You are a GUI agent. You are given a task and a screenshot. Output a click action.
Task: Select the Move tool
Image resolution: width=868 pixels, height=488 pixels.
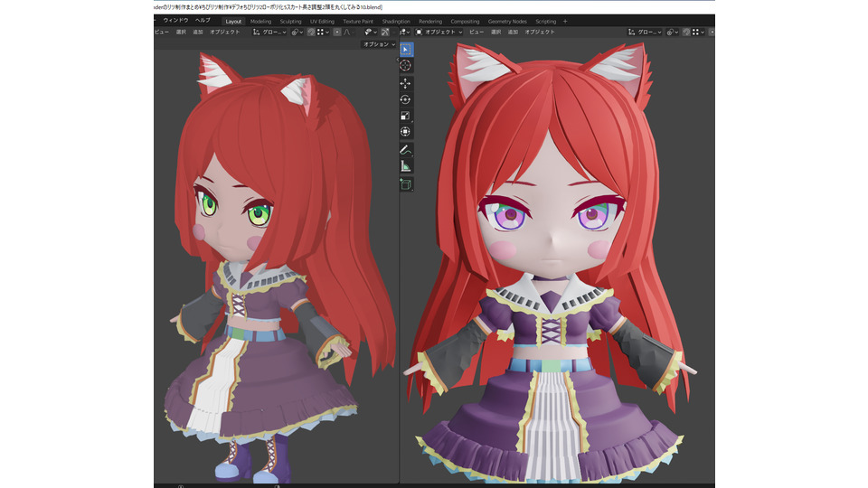pos(406,83)
